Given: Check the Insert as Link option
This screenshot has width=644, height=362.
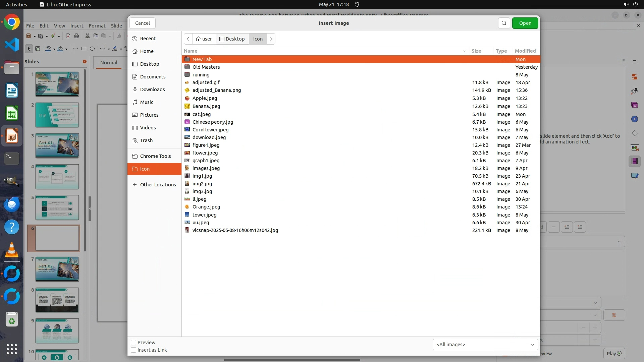Looking at the screenshot, I should pos(133,350).
